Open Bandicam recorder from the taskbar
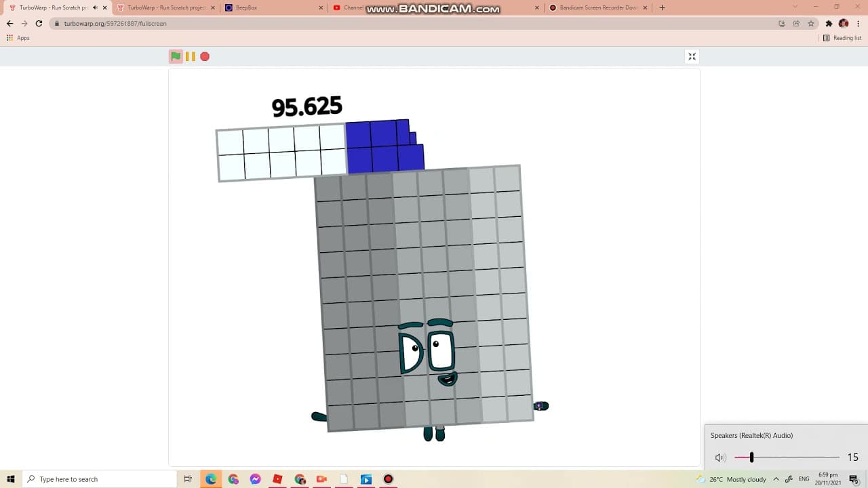This screenshot has width=868, height=488. click(388, 479)
